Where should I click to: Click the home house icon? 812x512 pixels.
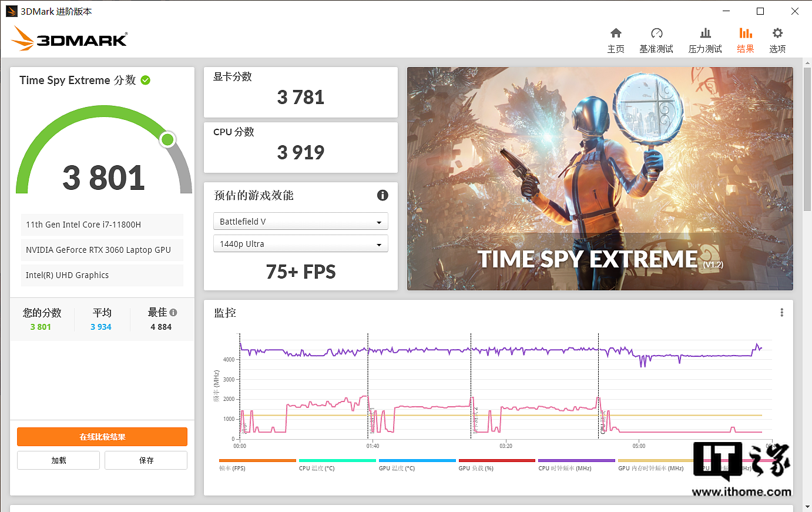pyautogui.click(x=616, y=33)
